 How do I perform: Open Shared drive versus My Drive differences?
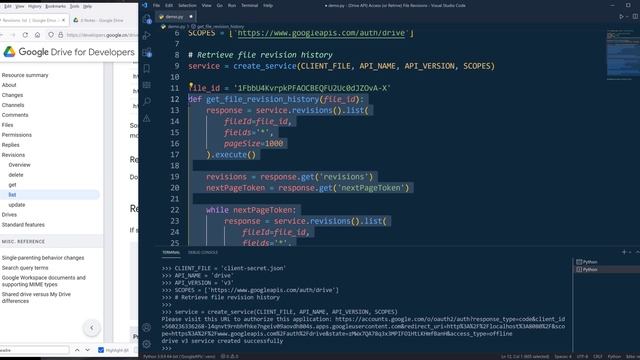coord(36,298)
